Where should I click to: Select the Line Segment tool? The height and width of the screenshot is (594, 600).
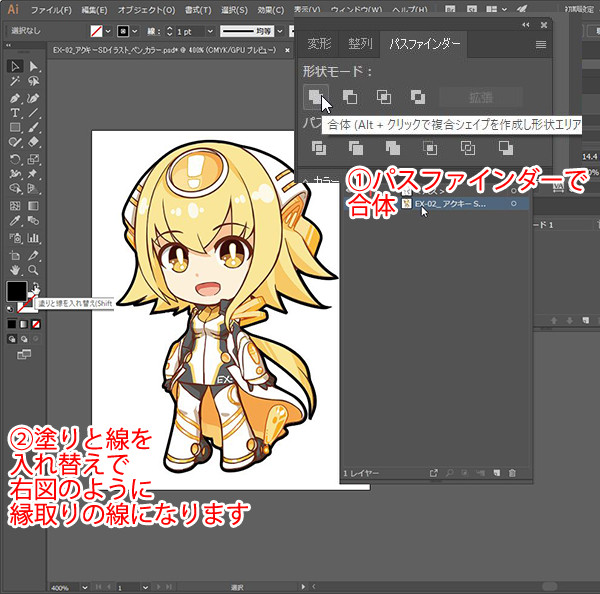click(33, 113)
